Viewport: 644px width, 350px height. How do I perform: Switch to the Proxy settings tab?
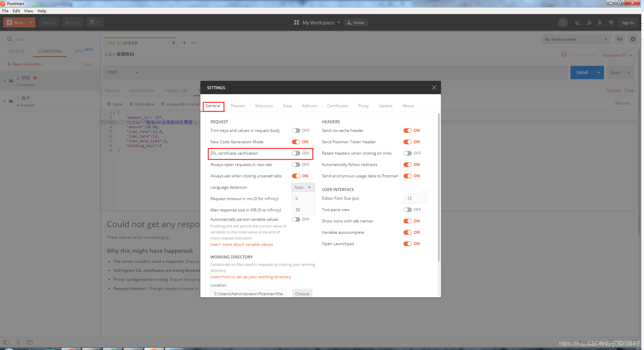363,106
